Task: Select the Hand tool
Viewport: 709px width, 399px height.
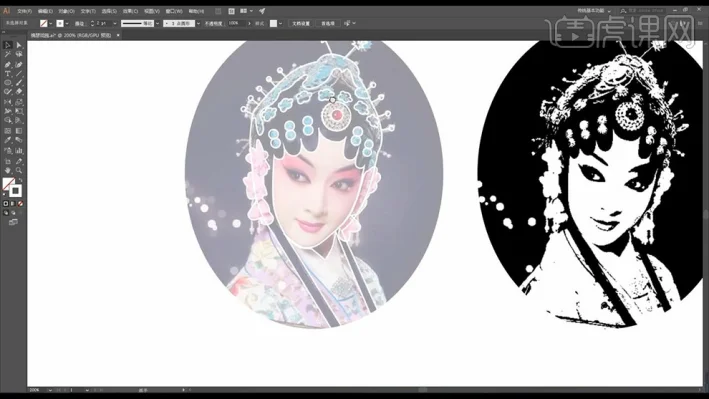Action: tap(7, 171)
